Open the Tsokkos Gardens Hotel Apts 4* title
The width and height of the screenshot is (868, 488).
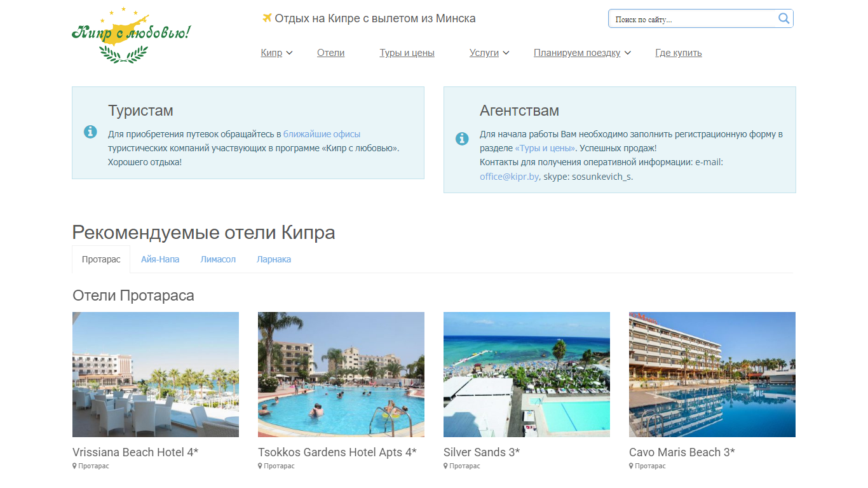tap(337, 452)
